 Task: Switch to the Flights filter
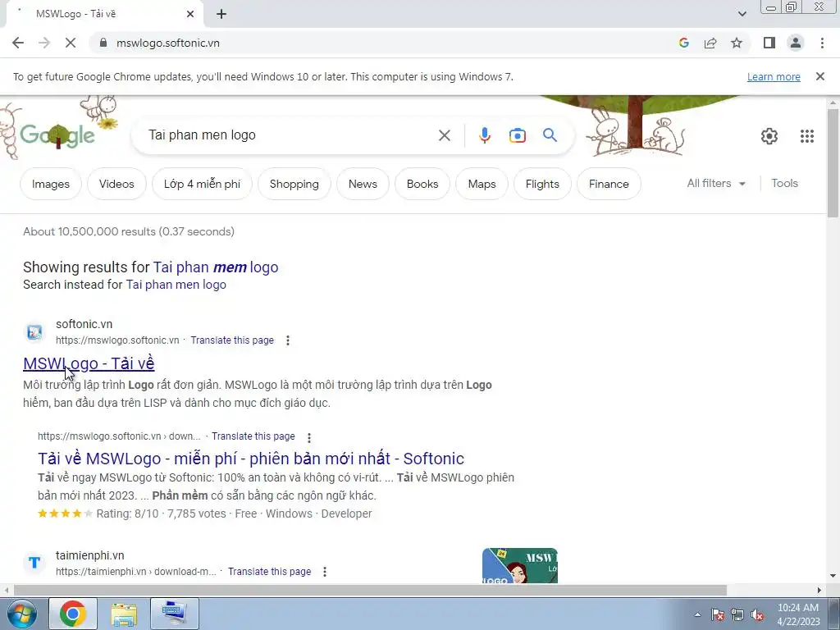542,184
